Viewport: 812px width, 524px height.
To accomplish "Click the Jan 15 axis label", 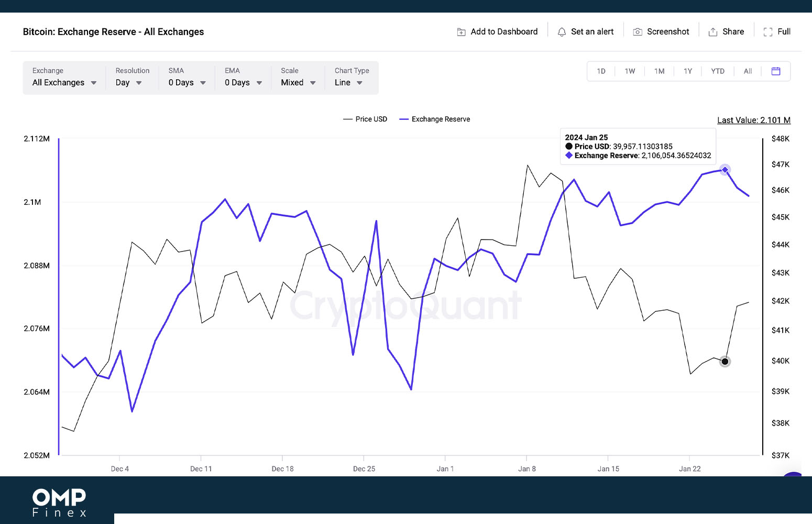I will (608, 469).
